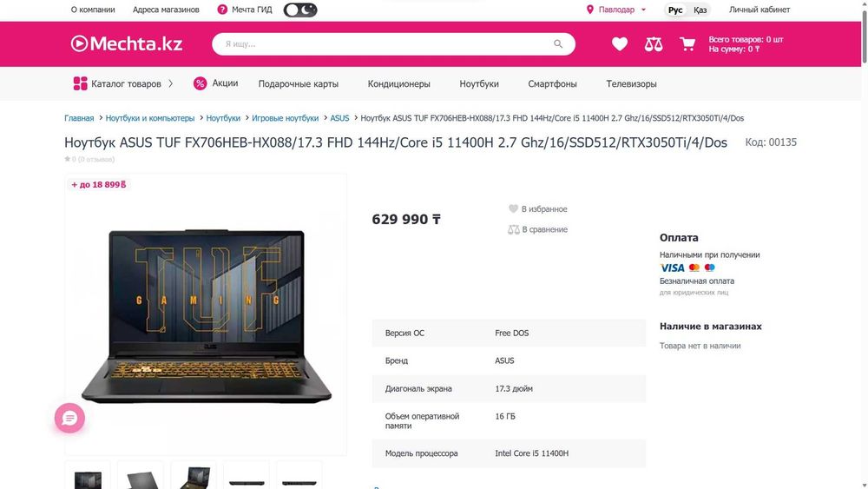The height and width of the screenshot is (489, 868).
Task: Expand Каталог товаров chevron
Action: (x=170, y=83)
